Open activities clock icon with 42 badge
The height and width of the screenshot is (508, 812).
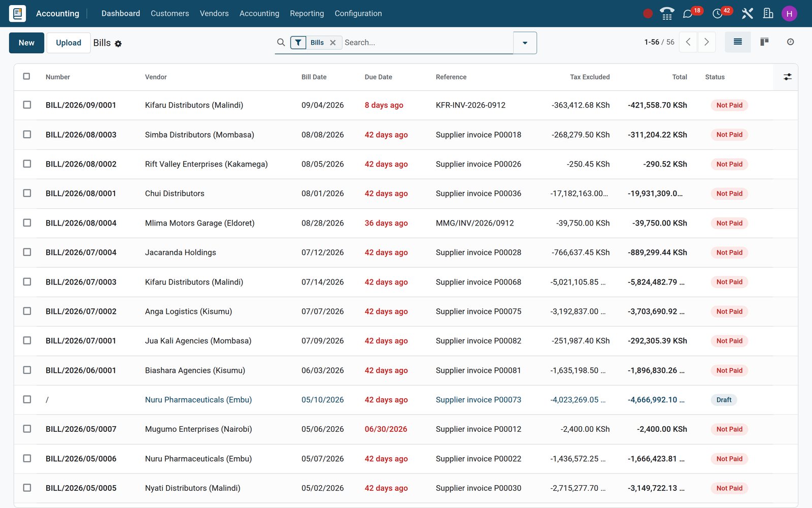[718, 14]
